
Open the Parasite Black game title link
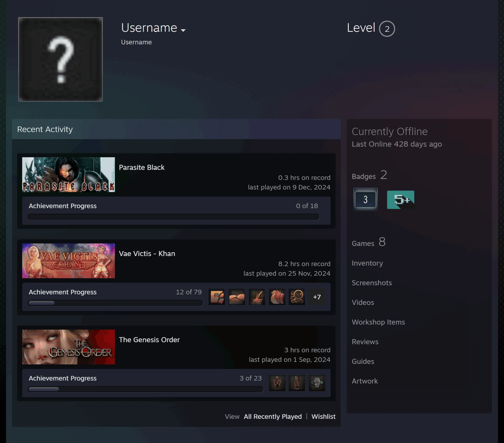(142, 167)
